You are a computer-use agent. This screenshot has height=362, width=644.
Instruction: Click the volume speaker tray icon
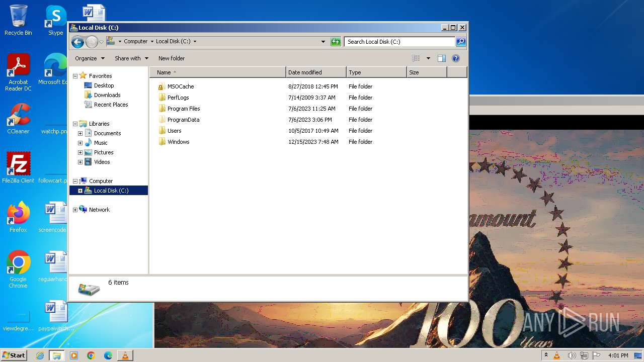(572, 355)
